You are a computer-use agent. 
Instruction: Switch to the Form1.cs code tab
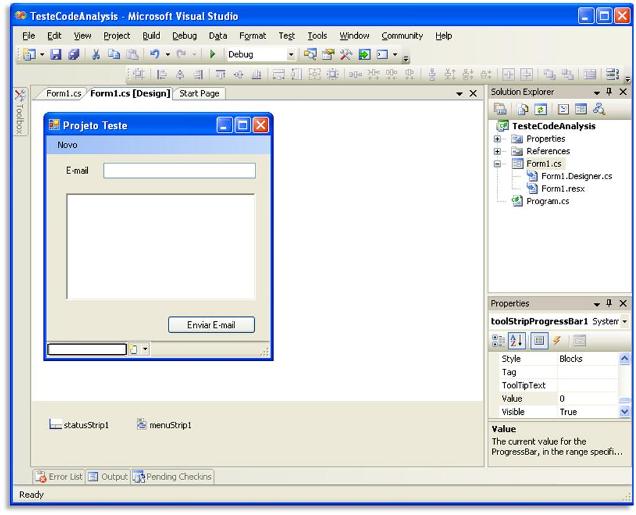pyautogui.click(x=62, y=93)
